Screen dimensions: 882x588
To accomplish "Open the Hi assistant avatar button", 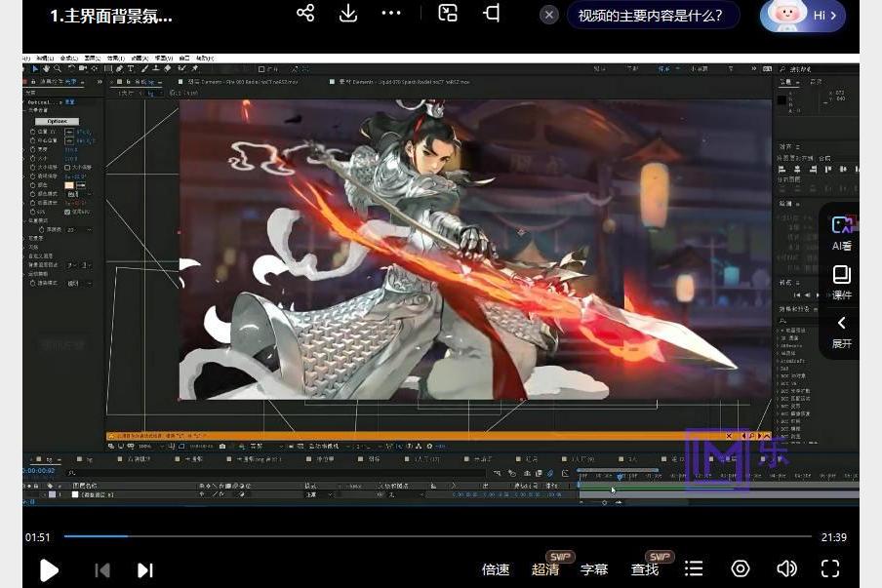I will 803,16.
